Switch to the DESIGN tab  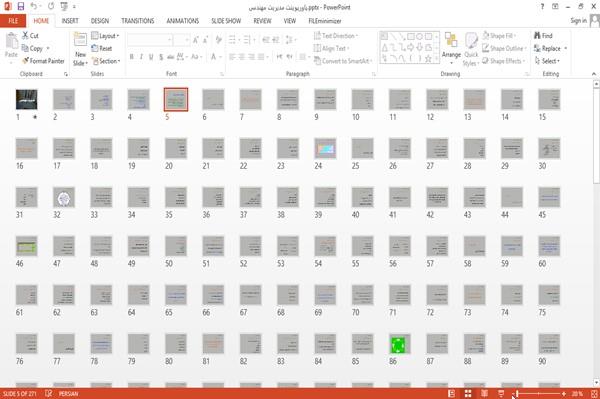coord(100,21)
